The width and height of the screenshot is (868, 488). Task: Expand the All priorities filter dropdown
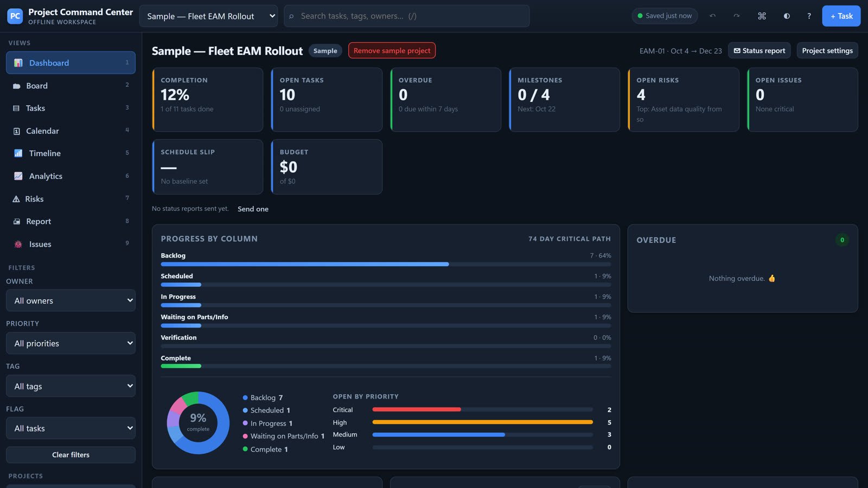(71, 343)
